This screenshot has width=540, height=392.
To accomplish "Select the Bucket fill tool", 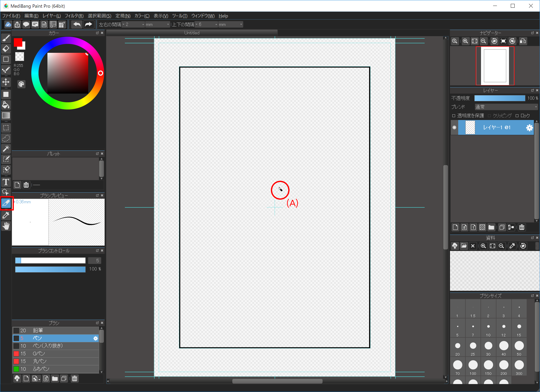I will click(x=6, y=105).
